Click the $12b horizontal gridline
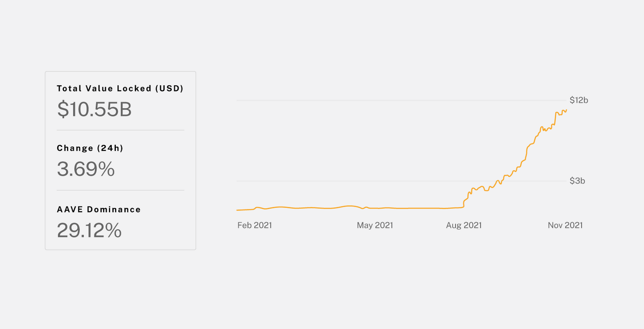This screenshot has width=644, height=329. 393,101
